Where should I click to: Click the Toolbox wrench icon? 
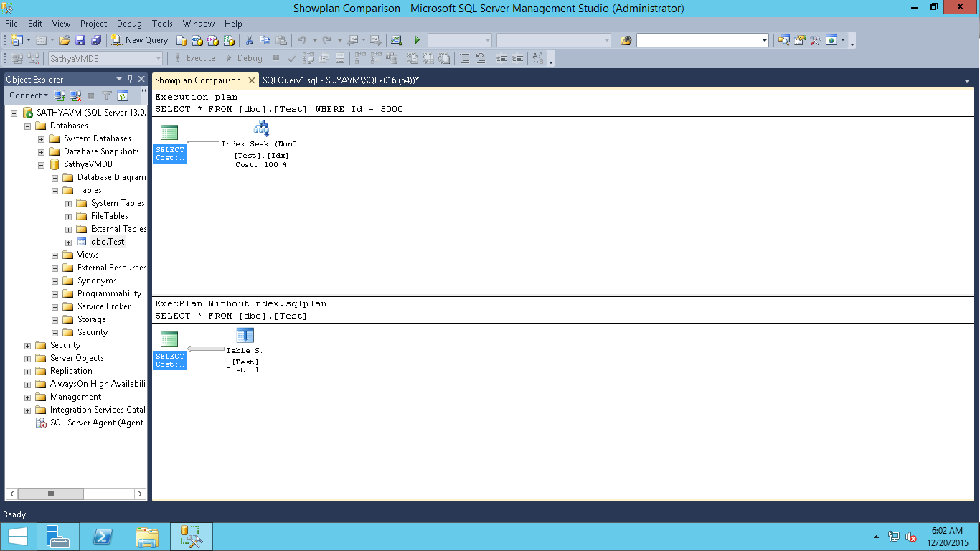click(x=815, y=40)
